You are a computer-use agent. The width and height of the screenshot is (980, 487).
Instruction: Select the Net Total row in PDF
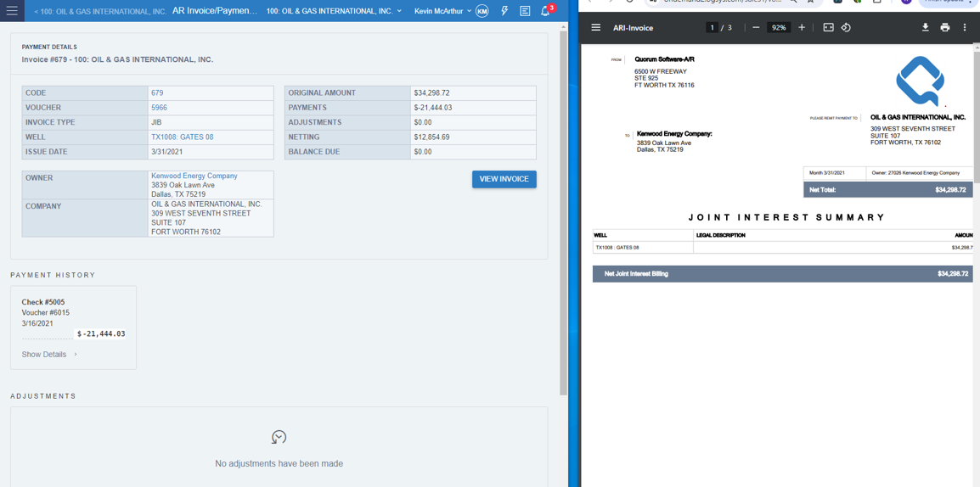[888, 189]
